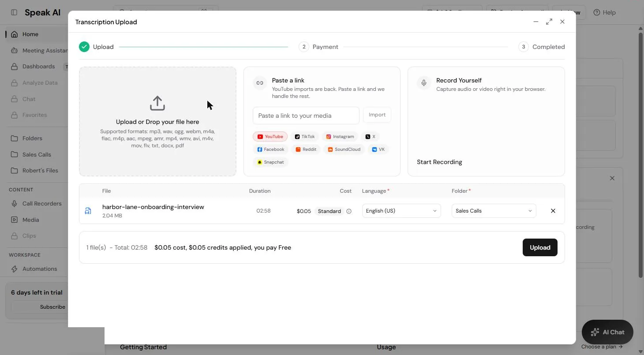
Task: Expand the Transcription Upload dialog to fullscreen
Action: (549, 22)
